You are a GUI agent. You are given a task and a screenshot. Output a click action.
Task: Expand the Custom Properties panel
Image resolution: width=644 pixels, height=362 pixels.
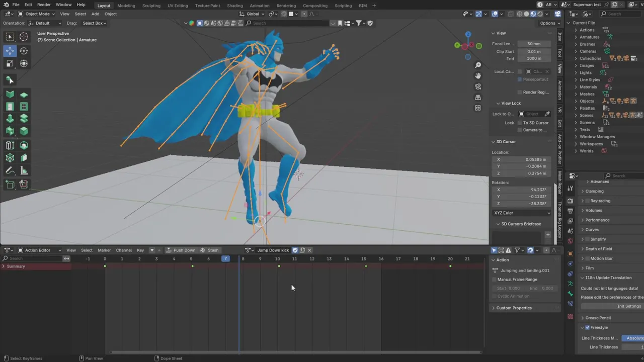514,308
